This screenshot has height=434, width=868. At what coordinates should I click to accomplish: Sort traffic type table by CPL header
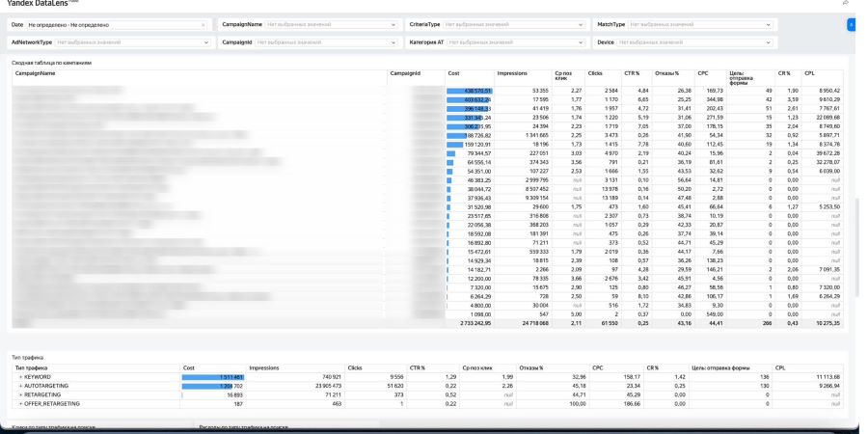pyautogui.click(x=779, y=367)
